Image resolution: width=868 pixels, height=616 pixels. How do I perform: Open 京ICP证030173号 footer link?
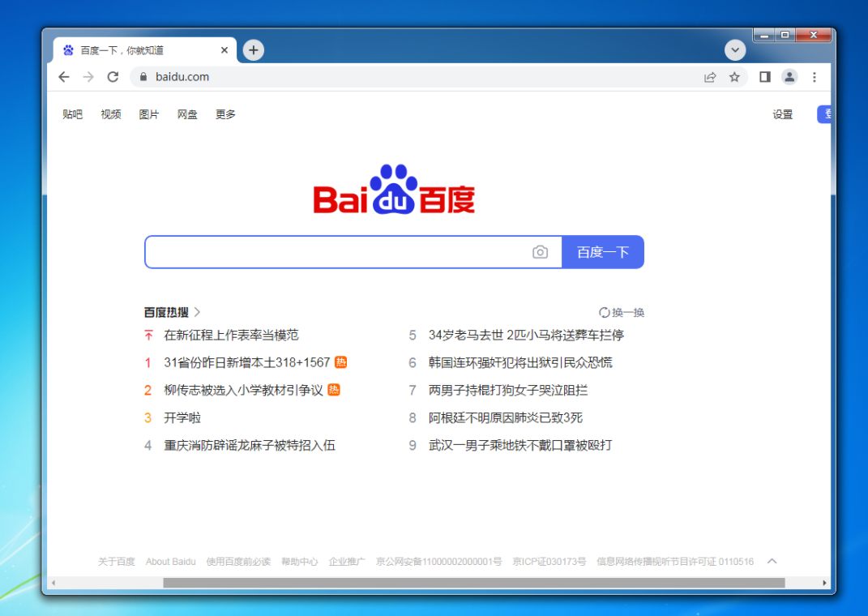(x=549, y=562)
